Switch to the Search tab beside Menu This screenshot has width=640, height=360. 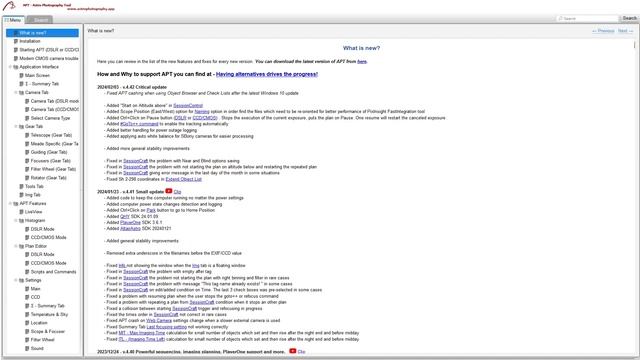tap(40, 20)
